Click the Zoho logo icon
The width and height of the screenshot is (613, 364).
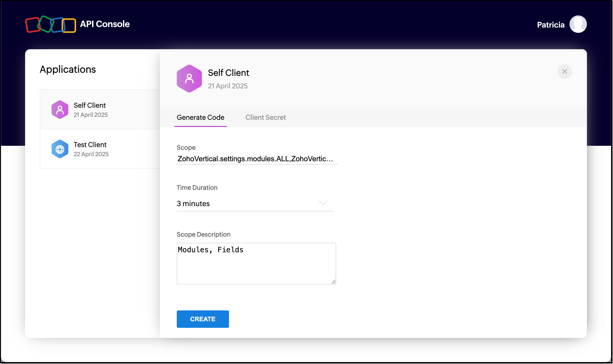point(50,24)
